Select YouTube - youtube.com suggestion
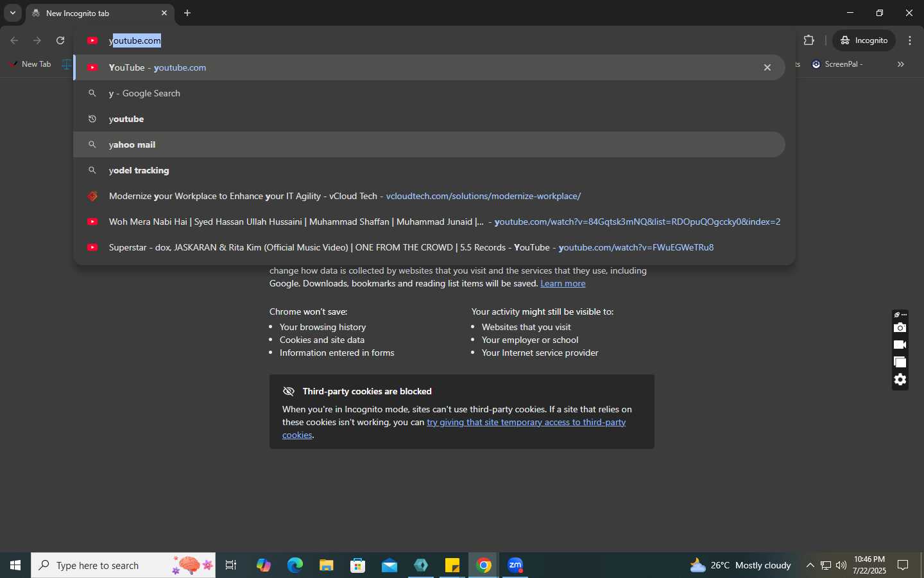Screen dimensions: 924x578 point(429,67)
